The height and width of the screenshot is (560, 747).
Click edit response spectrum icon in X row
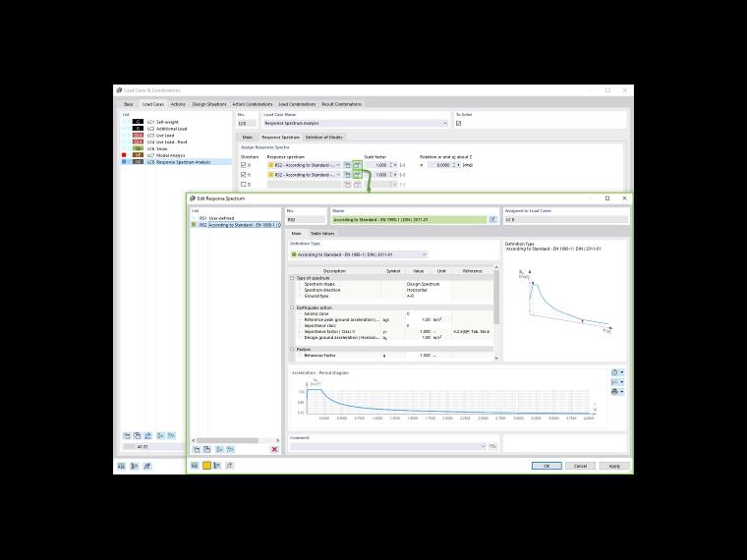click(x=358, y=165)
